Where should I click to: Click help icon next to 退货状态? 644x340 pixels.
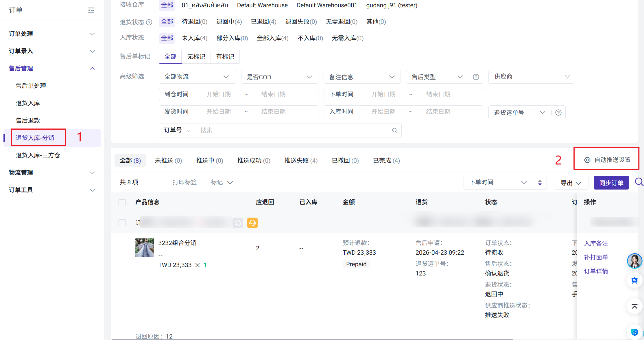(x=149, y=22)
